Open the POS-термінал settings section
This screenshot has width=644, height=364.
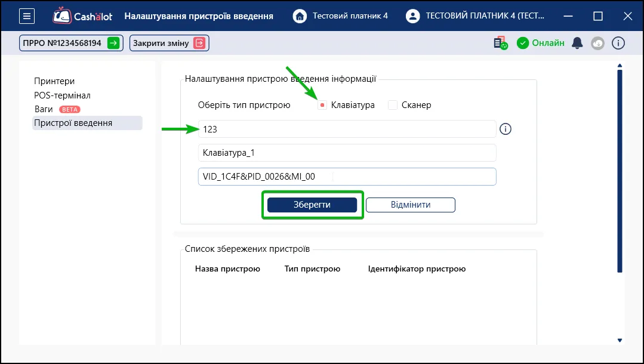62,95
